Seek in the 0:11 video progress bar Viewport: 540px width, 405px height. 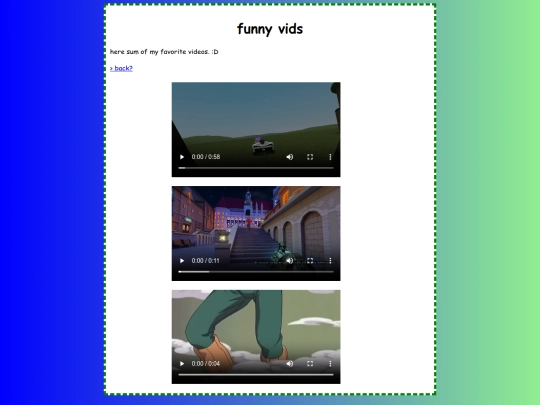[x=256, y=272]
